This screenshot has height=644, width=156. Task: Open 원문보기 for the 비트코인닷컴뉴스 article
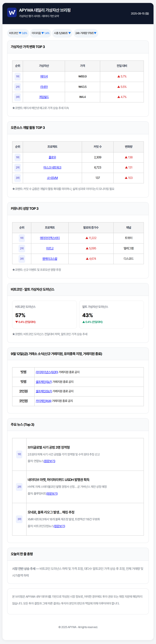[59, 526]
